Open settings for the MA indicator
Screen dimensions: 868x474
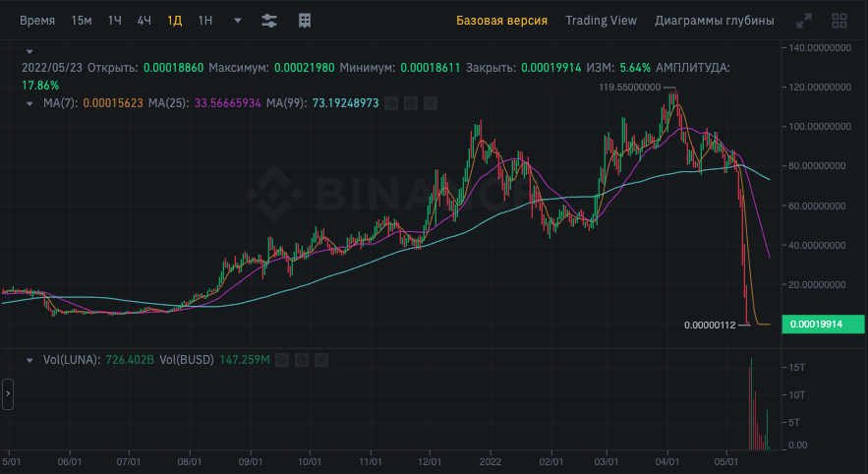[411, 102]
